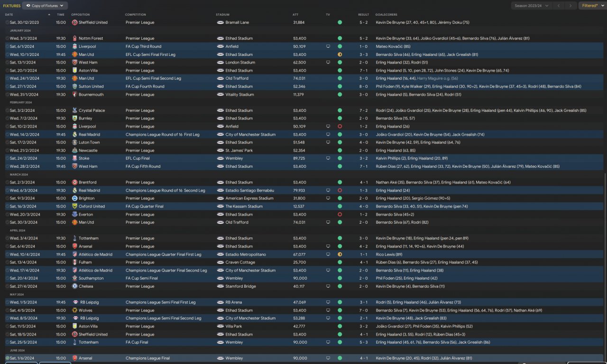Viewport: 607px width, 364px height.
Task: Sort by the Competition column header
Action: (136, 15)
